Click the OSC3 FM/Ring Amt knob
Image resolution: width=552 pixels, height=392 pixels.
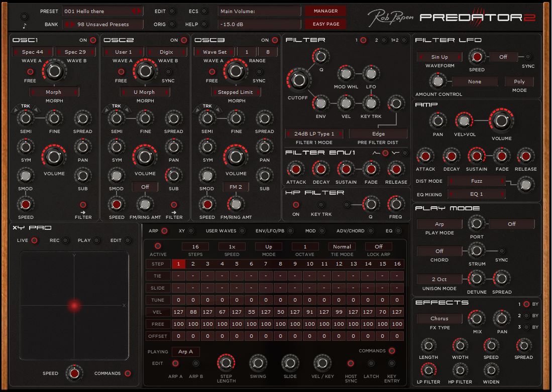point(236,204)
